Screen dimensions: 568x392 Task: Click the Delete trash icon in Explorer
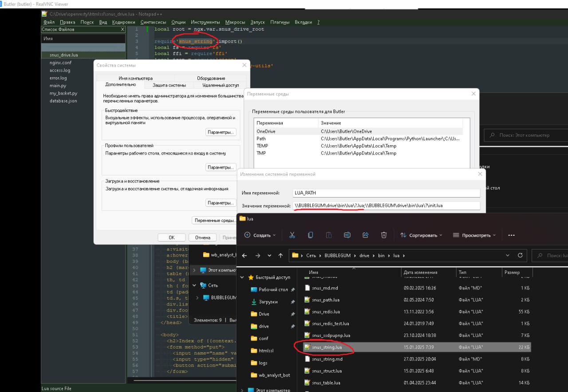click(384, 235)
